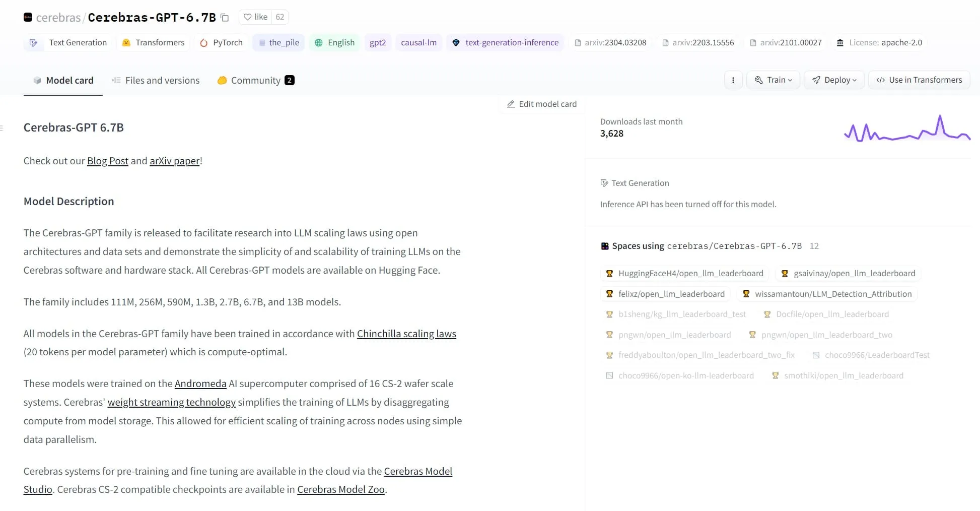Click Use in Transformers button

pyautogui.click(x=919, y=80)
